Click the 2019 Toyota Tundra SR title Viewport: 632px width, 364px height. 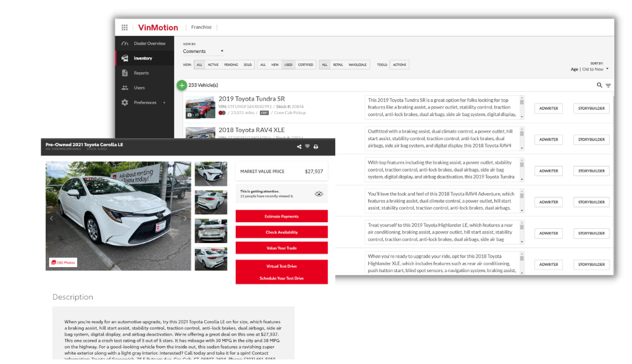(252, 99)
